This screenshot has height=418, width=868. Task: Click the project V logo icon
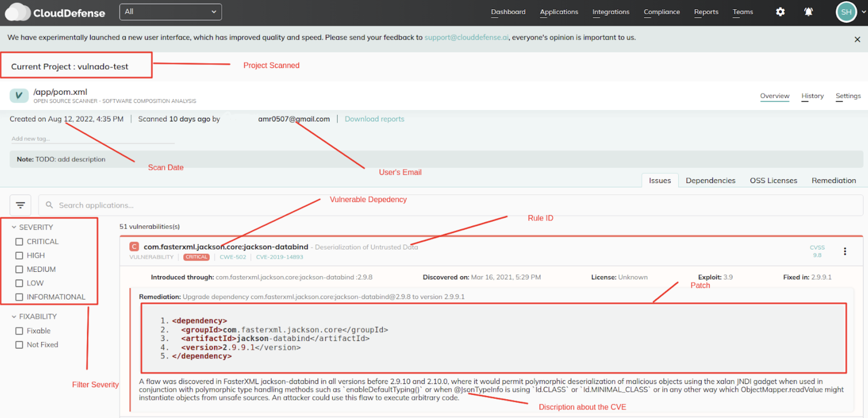[x=19, y=96]
